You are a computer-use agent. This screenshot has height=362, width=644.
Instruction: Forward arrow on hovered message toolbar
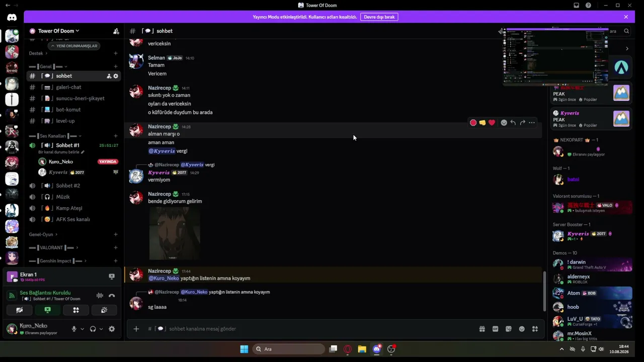522,123
